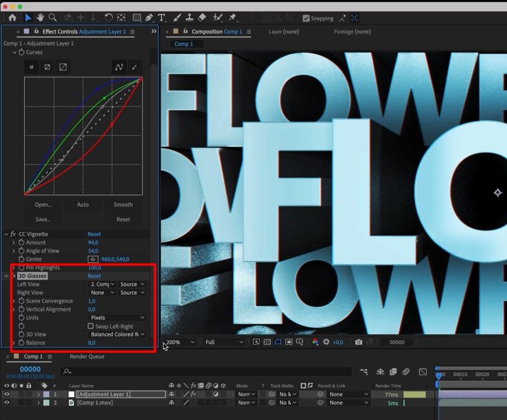507x420 pixels.
Task: Select the Puppet Pin tool
Action: 233,18
